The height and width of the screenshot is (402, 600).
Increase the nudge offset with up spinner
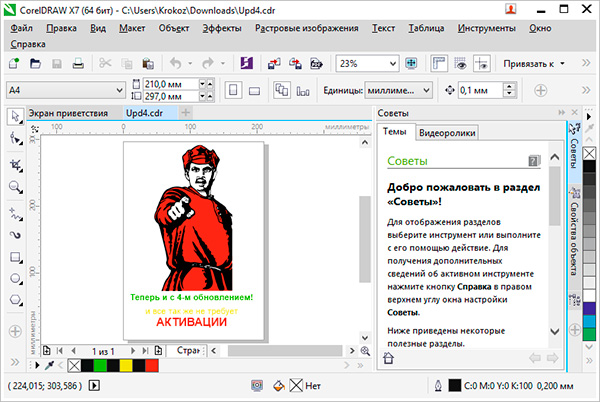(509, 87)
